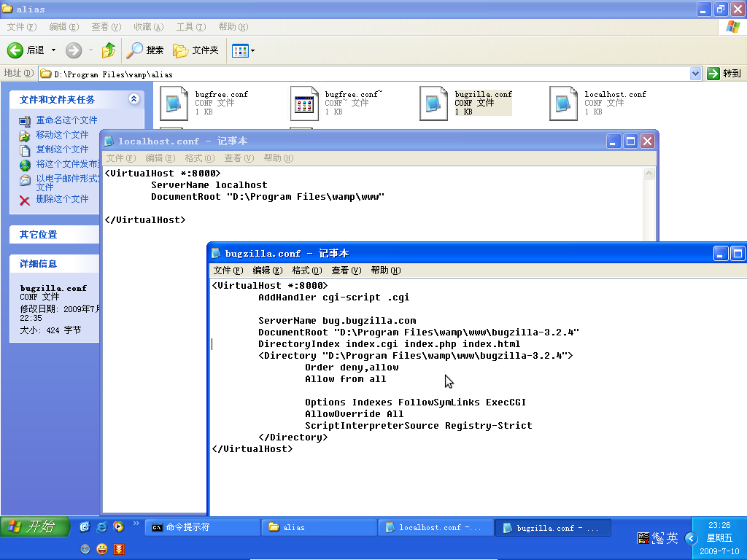Switch to alias folder taskbar button
747x560 pixels.
coord(320,527)
